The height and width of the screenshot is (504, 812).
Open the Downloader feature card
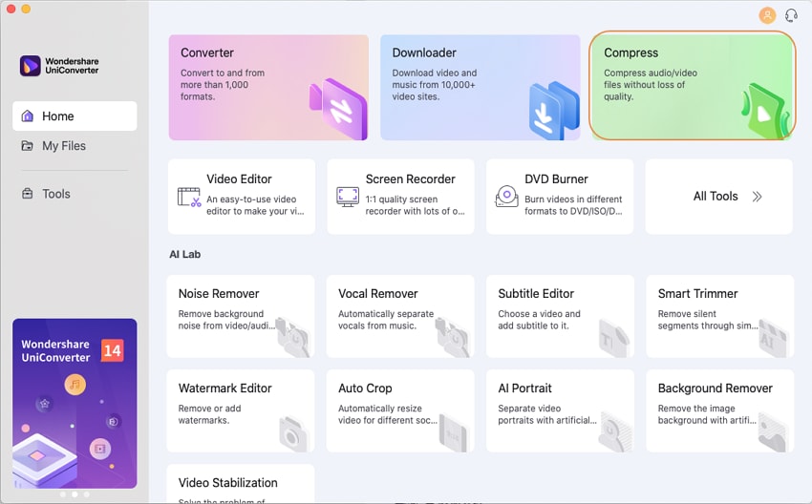tap(481, 88)
